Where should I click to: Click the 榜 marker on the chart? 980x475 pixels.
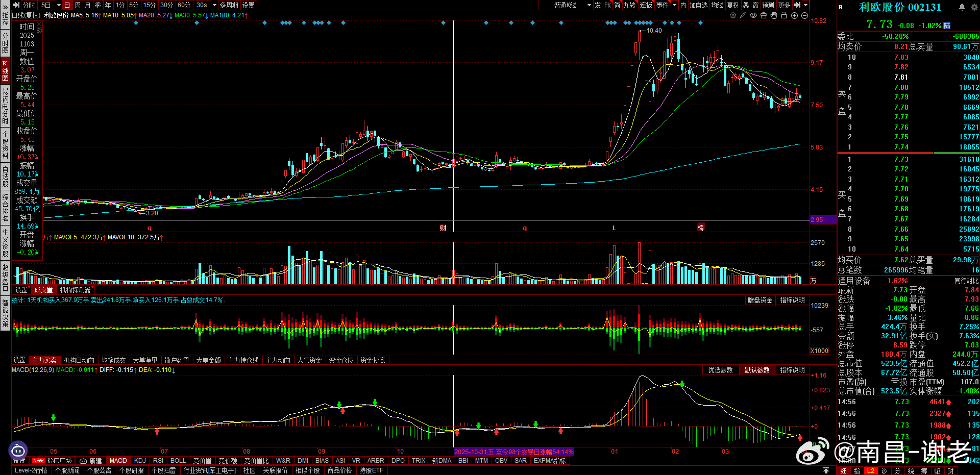click(701, 228)
